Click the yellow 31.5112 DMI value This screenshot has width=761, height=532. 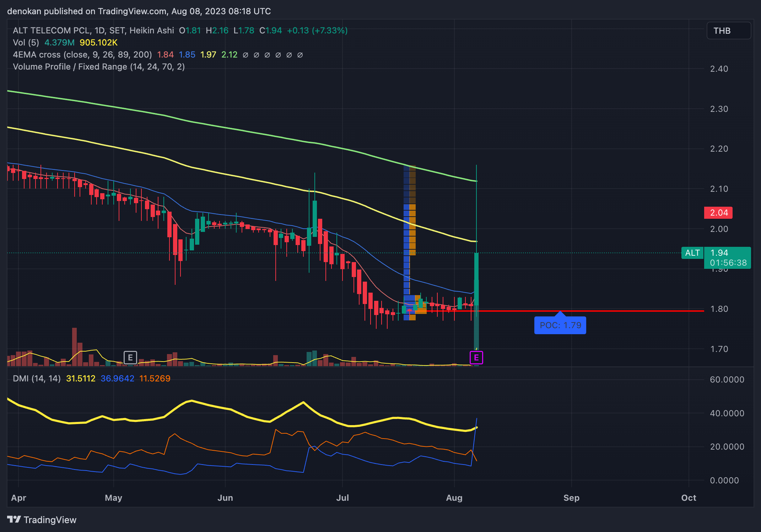click(81, 379)
